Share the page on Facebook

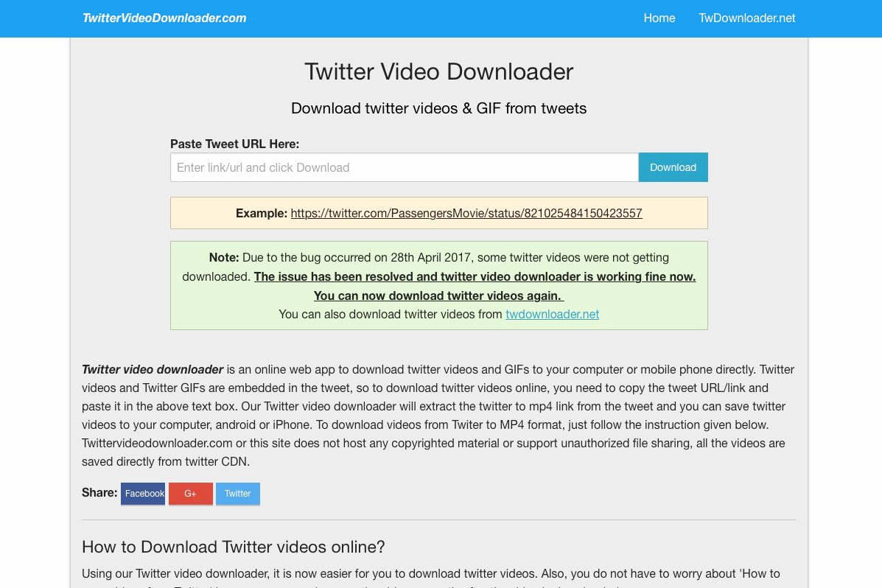point(143,494)
